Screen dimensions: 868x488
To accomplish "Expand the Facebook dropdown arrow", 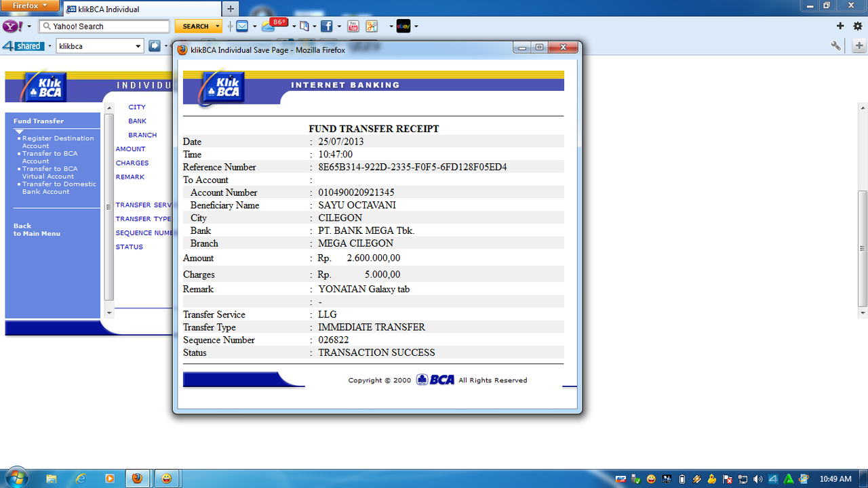I will [x=338, y=26].
